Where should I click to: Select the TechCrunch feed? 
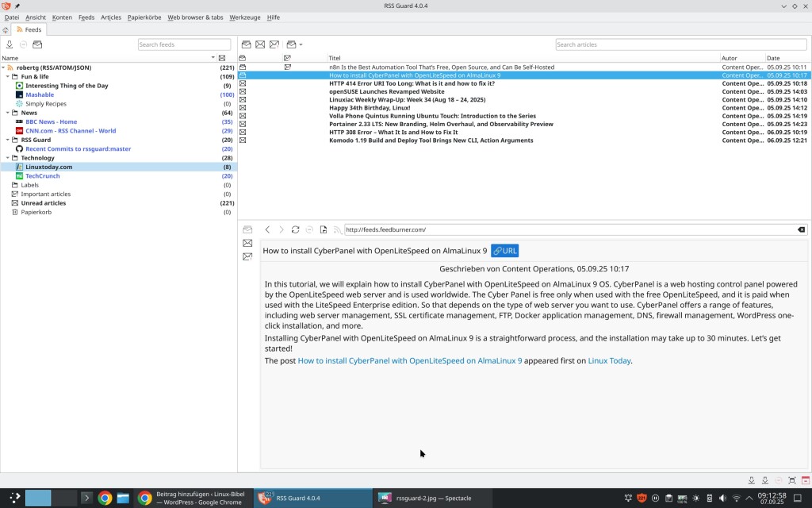pyautogui.click(x=43, y=176)
